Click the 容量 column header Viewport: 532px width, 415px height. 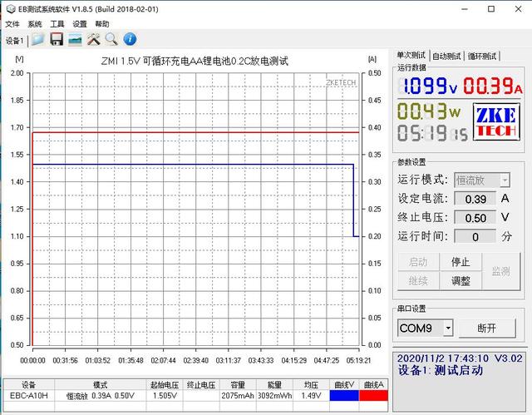[x=238, y=385]
